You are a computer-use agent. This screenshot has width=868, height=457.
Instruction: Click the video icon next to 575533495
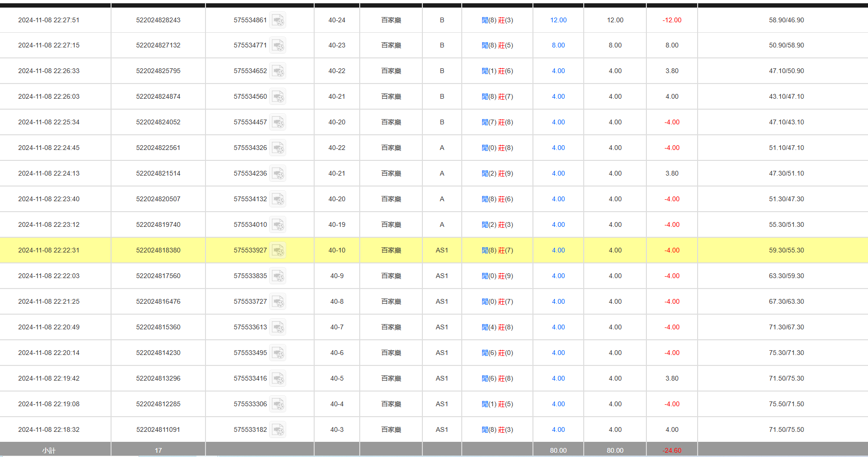(278, 353)
